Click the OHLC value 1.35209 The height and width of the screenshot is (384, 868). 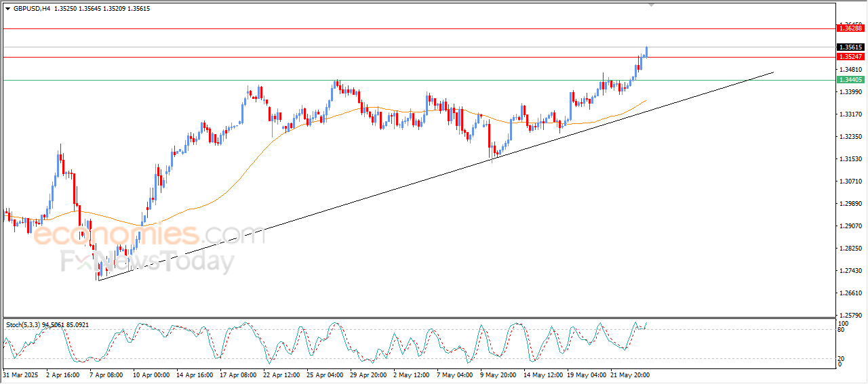115,9
